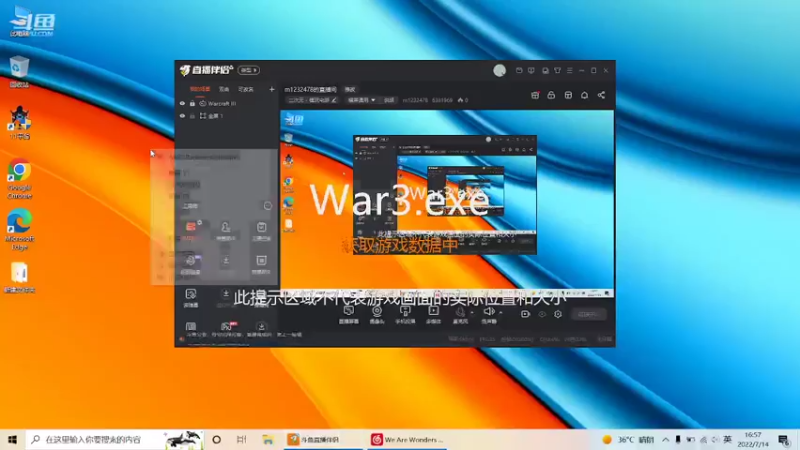Screen dimensions: 800x450
Task: Toggle the lock on the 全屏 1 source
Action: pos(192,116)
